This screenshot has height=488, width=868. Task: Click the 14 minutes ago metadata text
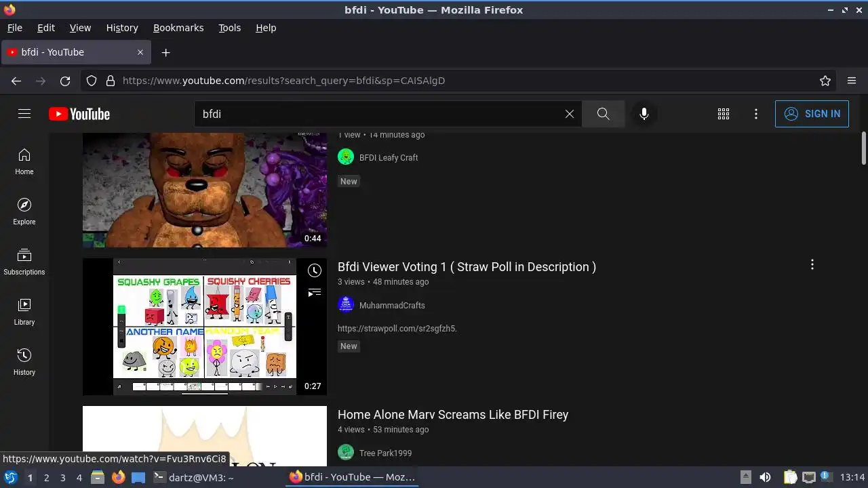397,135
